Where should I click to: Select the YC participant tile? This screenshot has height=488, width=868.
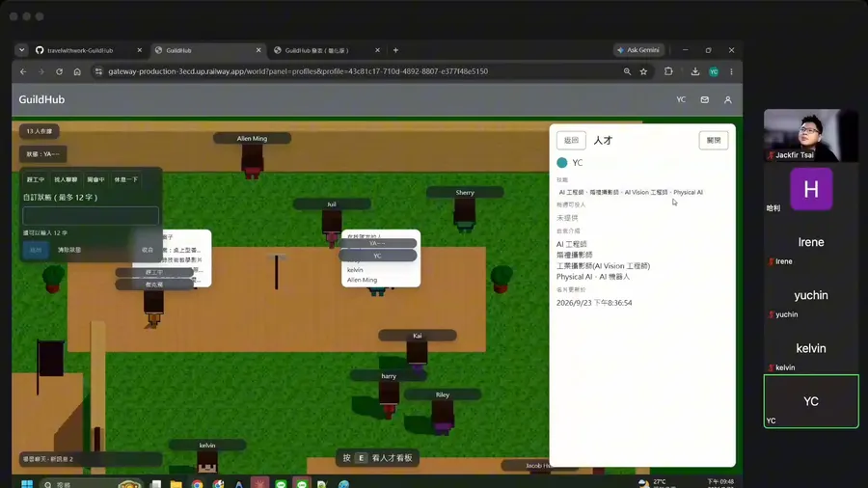tap(811, 401)
